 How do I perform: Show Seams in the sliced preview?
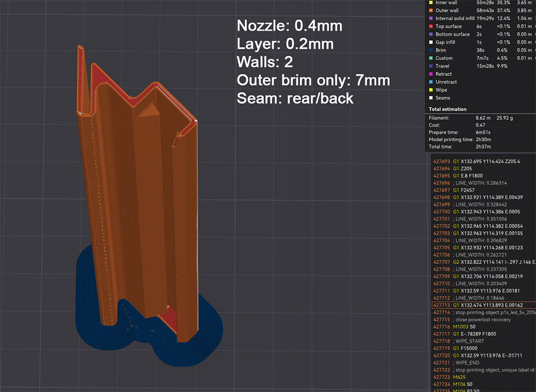(x=443, y=98)
